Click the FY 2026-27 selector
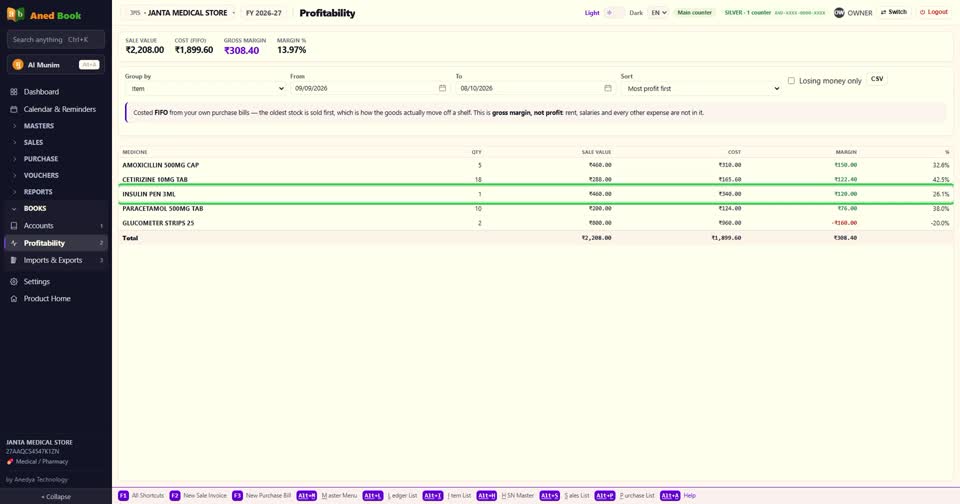960x504 pixels. pos(264,12)
